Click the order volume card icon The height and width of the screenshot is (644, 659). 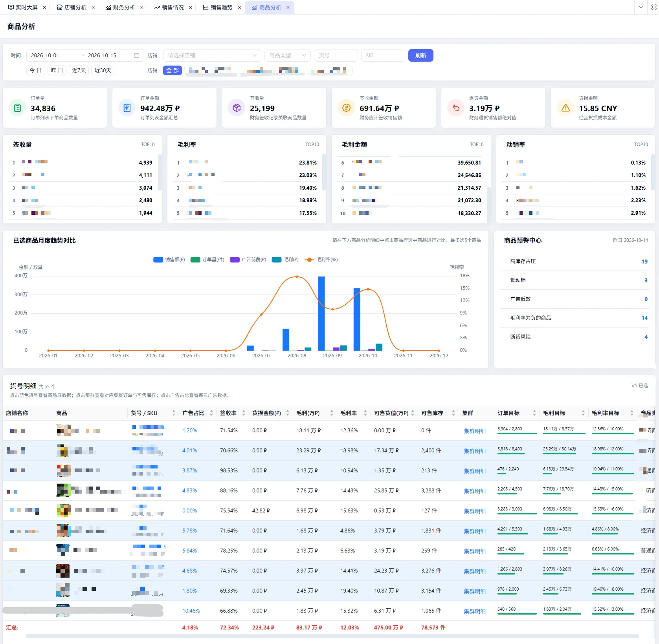[17, 108]
